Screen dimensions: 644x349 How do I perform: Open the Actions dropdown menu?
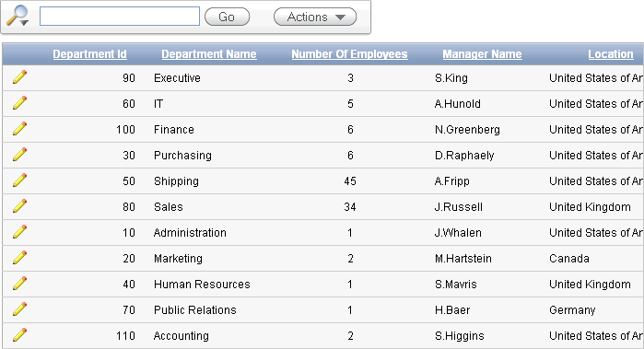tap(315, 17)
